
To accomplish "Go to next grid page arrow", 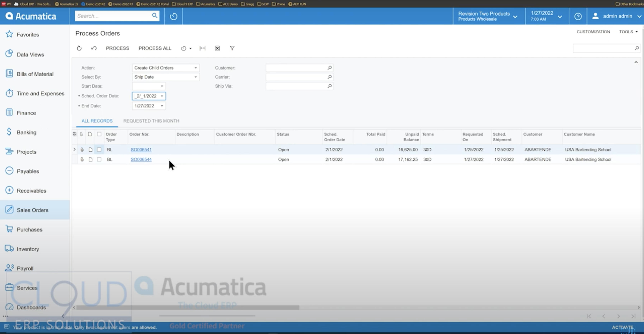I will coord(618,316).
